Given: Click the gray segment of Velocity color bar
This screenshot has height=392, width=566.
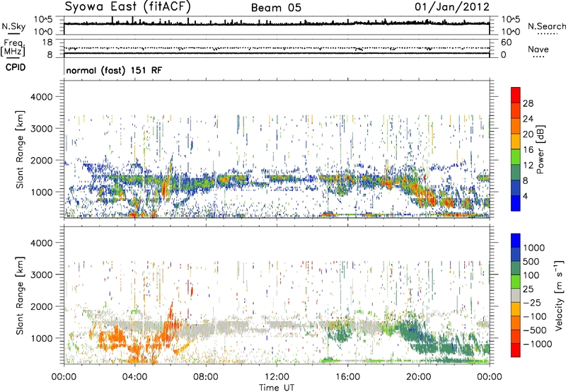Looking at the screenshot, I should coord(516,295).
